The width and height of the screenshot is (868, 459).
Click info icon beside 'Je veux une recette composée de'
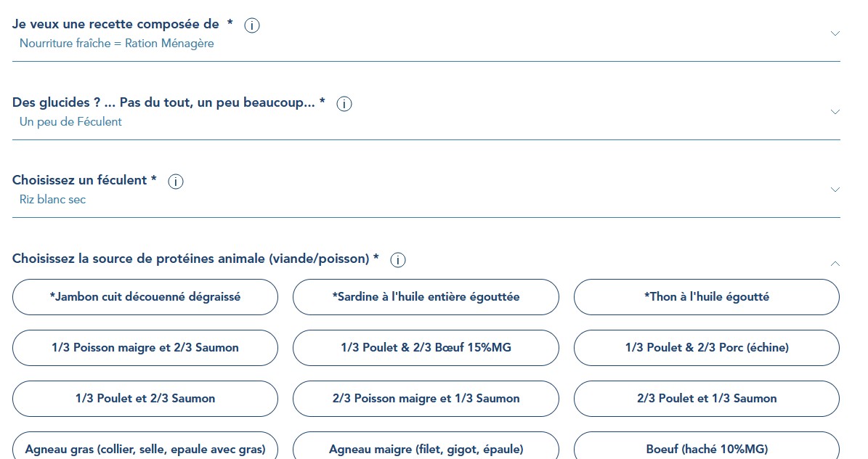click(252, 25)
